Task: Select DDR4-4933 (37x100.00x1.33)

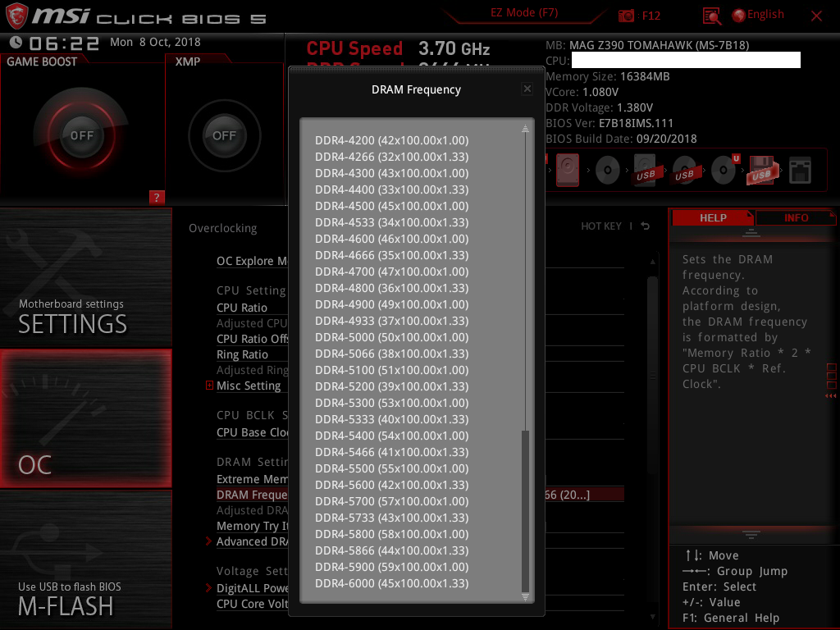Action: (391, 321)
